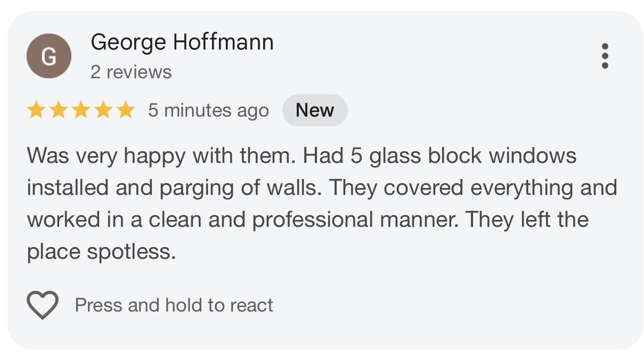The height and width of the screenshot is (360, 644).
Task: Click the brown "G" profile avatar
Action: [49, 56]
